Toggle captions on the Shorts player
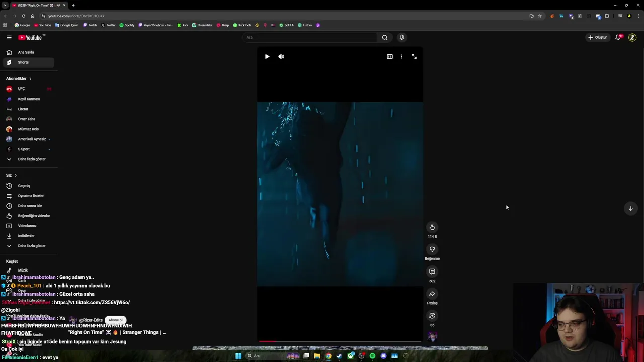Viewport: 644px width, 362px height. (x=390, y=57)
